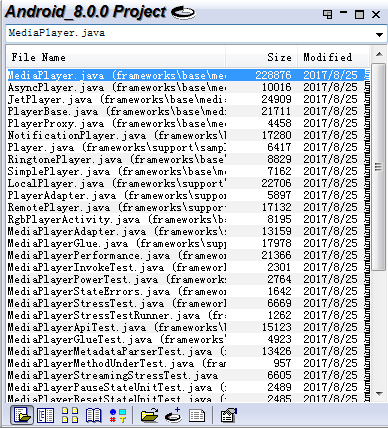Select the MediaPlayerStressTestRunner.java file row
This screenshot has height=428, width=388.
[188, 315]
